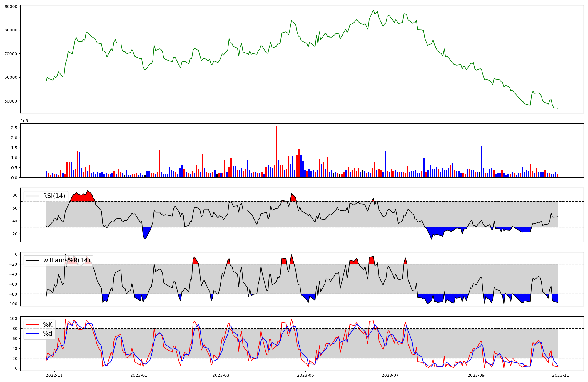Click the 1e6 exponent label on the volume chart

[24, 121]
